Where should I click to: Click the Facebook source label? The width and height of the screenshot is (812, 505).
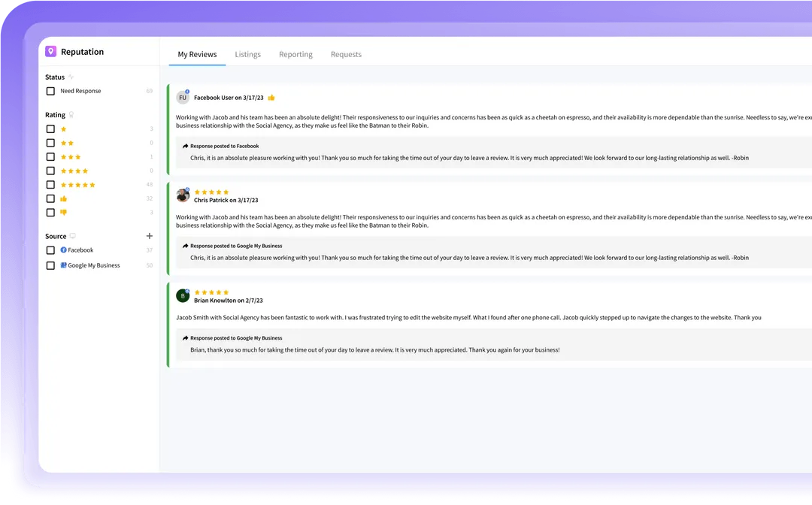[x=80, y=250]
